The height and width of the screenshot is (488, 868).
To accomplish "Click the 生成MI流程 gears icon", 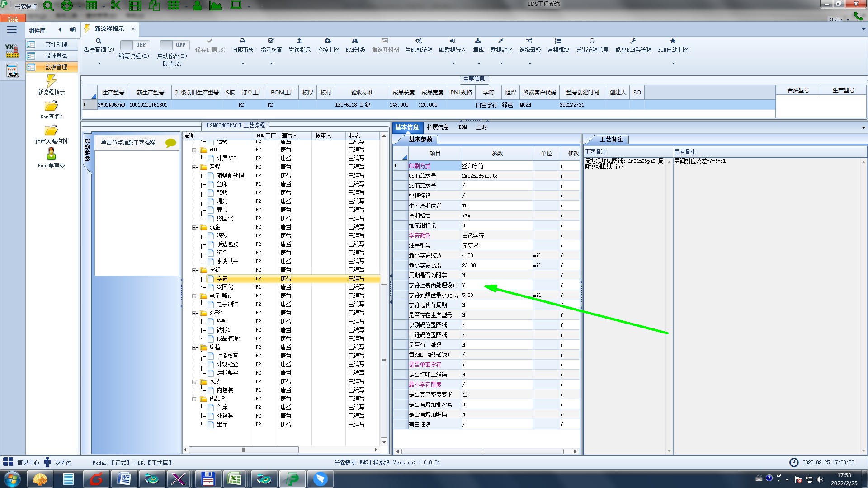I will coord(419,41).
